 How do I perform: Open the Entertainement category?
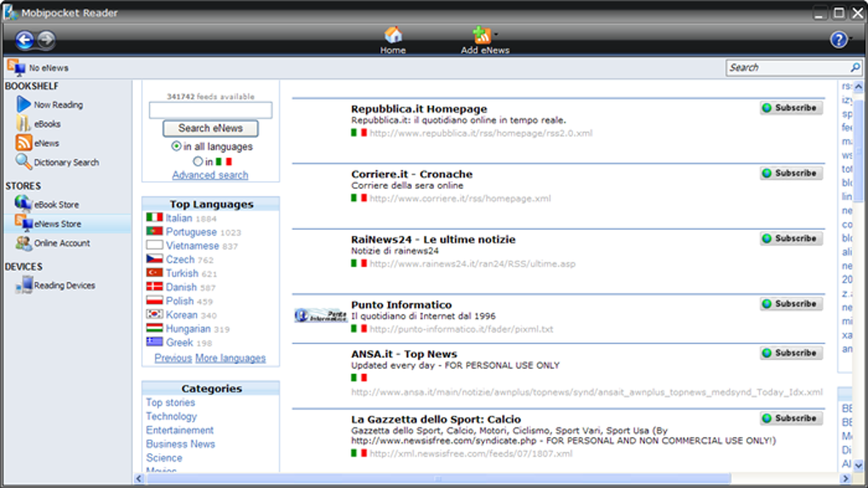tap(180, 430)
